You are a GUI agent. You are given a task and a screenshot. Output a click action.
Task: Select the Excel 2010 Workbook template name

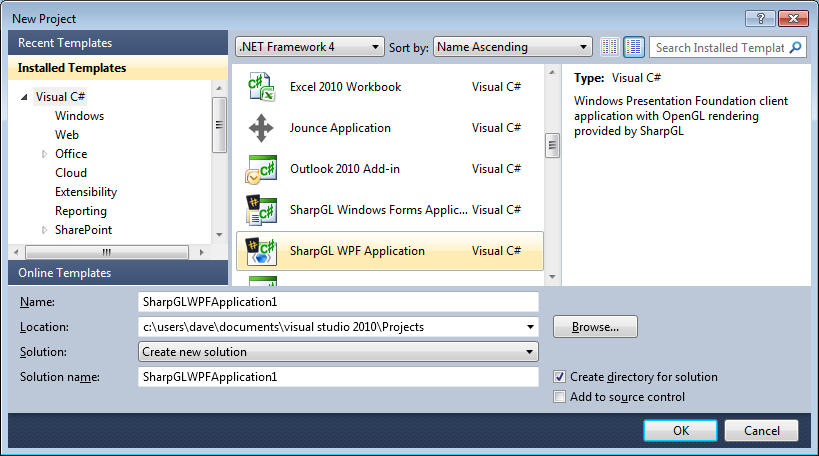[x=345, y=87]
